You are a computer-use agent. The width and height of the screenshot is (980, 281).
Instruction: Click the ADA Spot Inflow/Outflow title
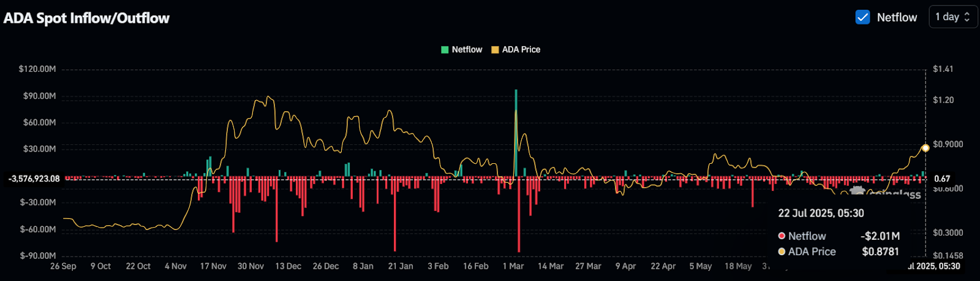(86, 18)
